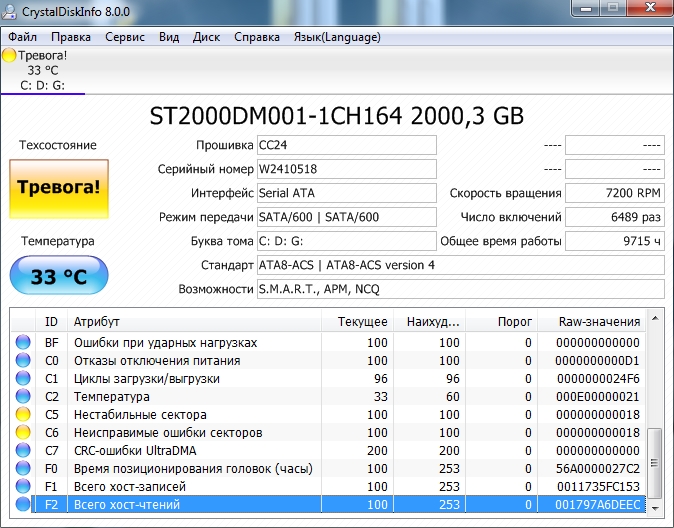Click the ID column header
This screenshot has width=674, height=528.
[x=51, y=322]
